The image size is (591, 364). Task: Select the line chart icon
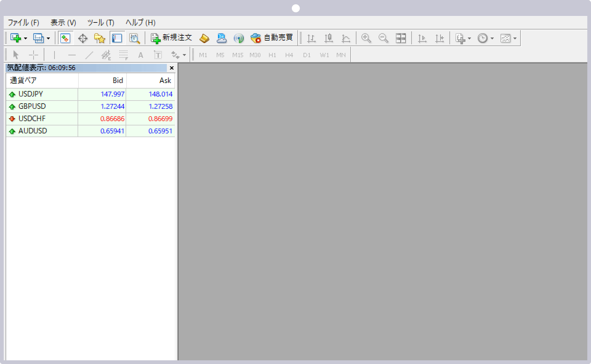[x=346, y=38]
